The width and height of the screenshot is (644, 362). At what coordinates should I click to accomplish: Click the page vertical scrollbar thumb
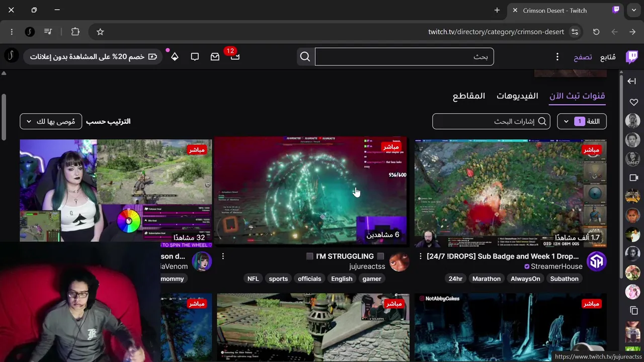(4, 117)
